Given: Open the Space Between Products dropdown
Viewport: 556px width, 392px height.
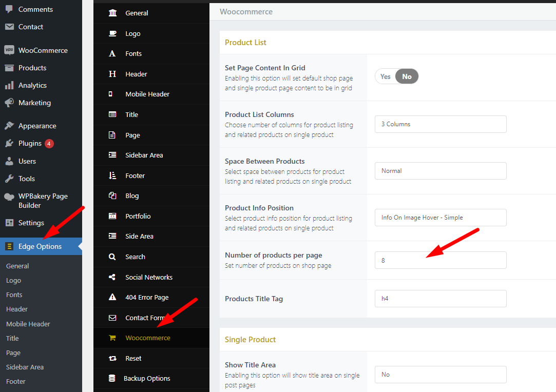Looking at the screenshot, I should pyautogui.click(x=440, y=171).
